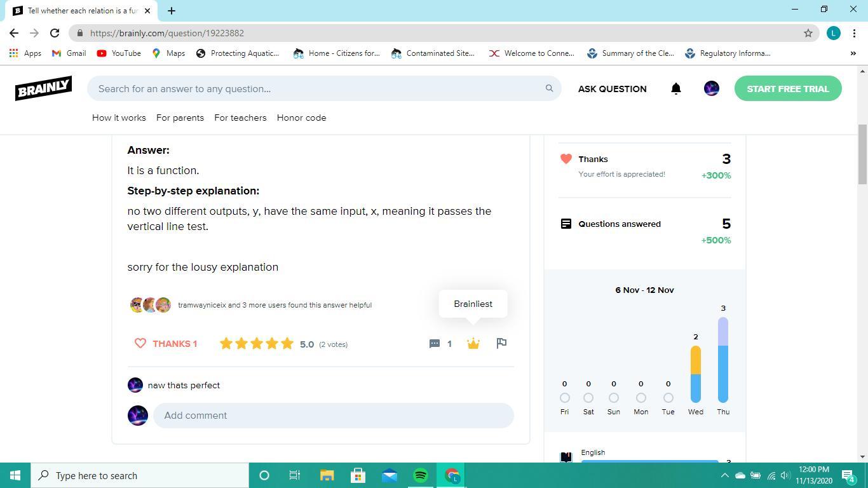Click the forward navigation arrow
868x488 pixels.
click(34, 33)
